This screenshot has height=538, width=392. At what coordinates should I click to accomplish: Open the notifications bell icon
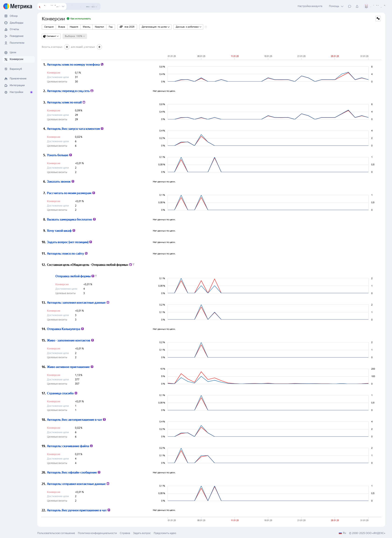coord(357,6)
